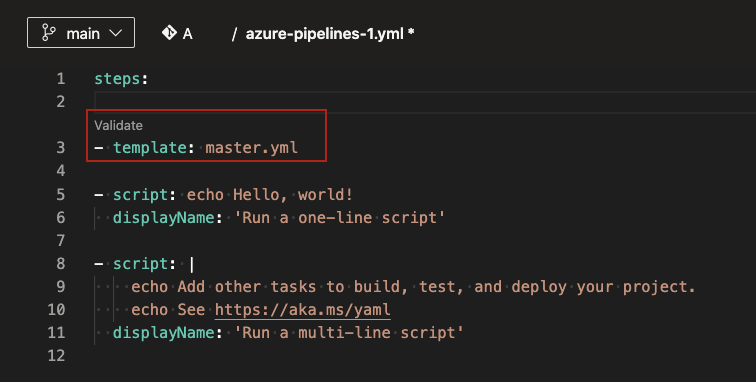
Task: Click line number 4 in gutter
Action: click(61, 171)
